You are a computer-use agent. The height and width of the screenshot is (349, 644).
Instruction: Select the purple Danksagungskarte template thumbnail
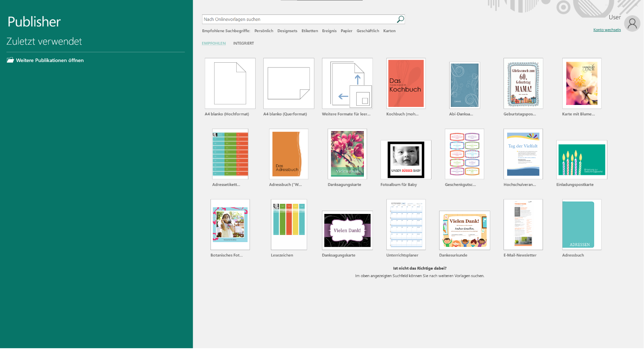pos(347,230)
